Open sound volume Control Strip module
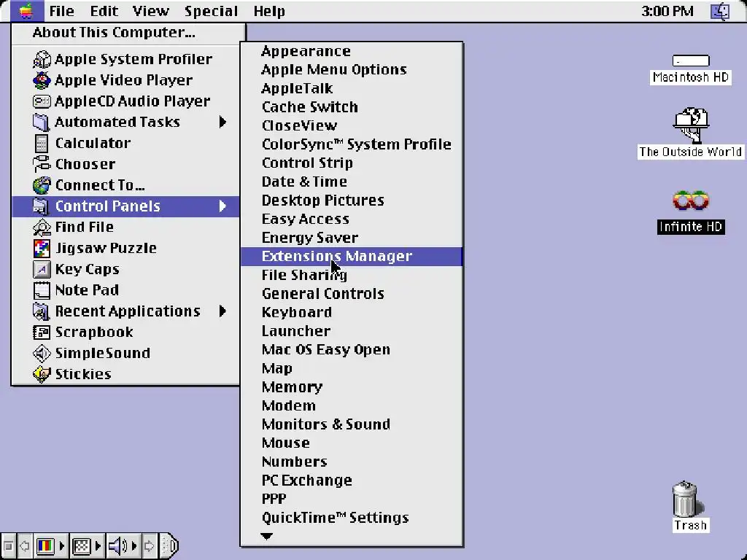Viewport: 747px width, 560px height. click(117, 545)
